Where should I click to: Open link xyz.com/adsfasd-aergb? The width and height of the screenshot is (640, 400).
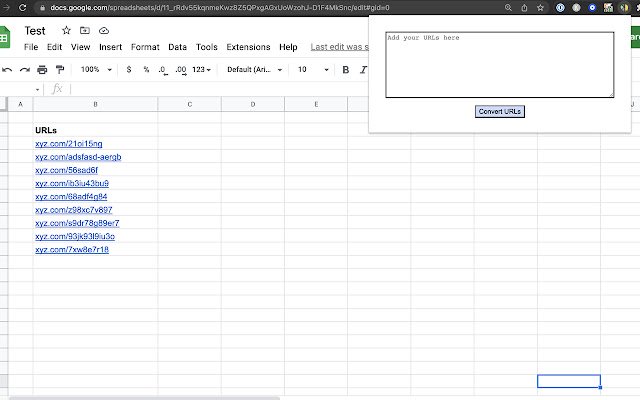coord(78,157)
